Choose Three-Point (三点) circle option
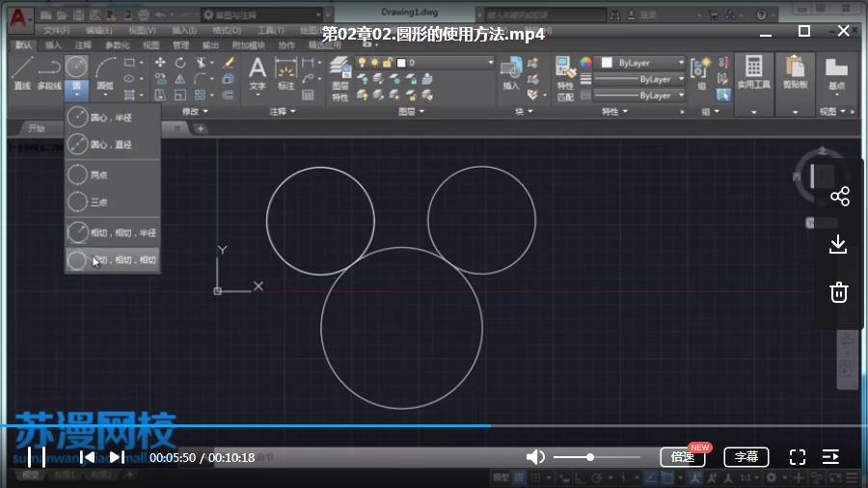The height and width of the screenshot is (488, 868). point(113,202)
